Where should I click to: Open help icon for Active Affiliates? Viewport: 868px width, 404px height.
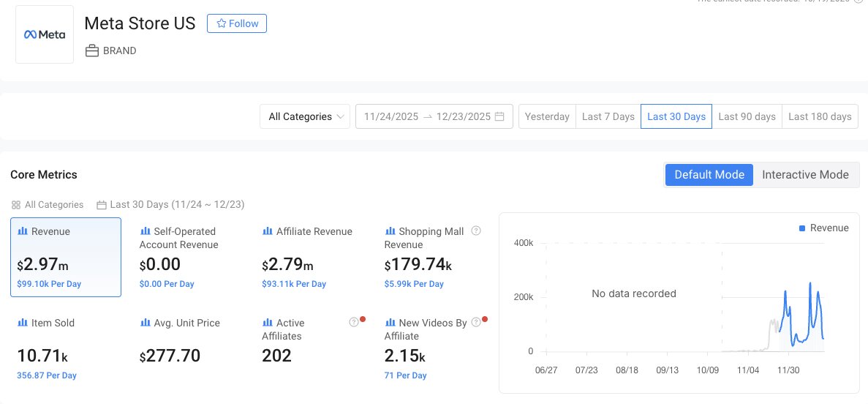354,322
